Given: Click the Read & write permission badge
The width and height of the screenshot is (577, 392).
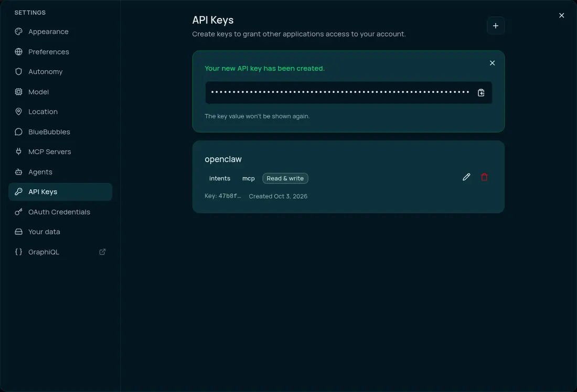Looking at the screenshot, I should [x=285, y=178].
